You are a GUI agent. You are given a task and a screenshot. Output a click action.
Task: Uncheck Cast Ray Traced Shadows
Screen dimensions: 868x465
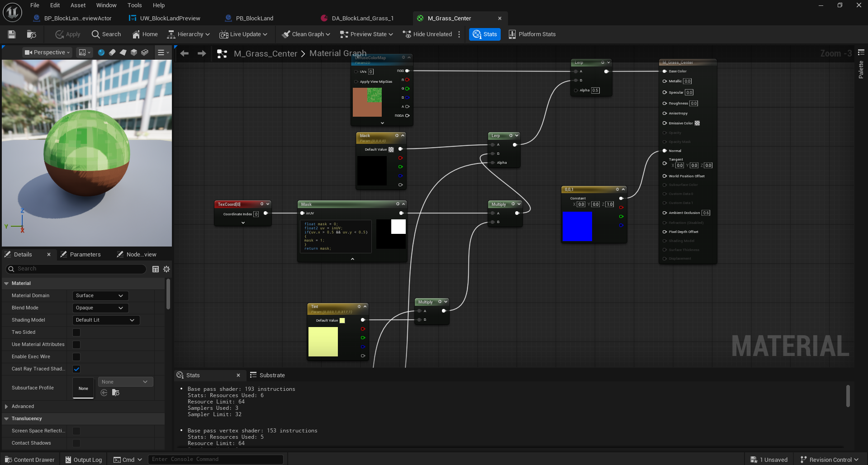click(x=76, y=369)
